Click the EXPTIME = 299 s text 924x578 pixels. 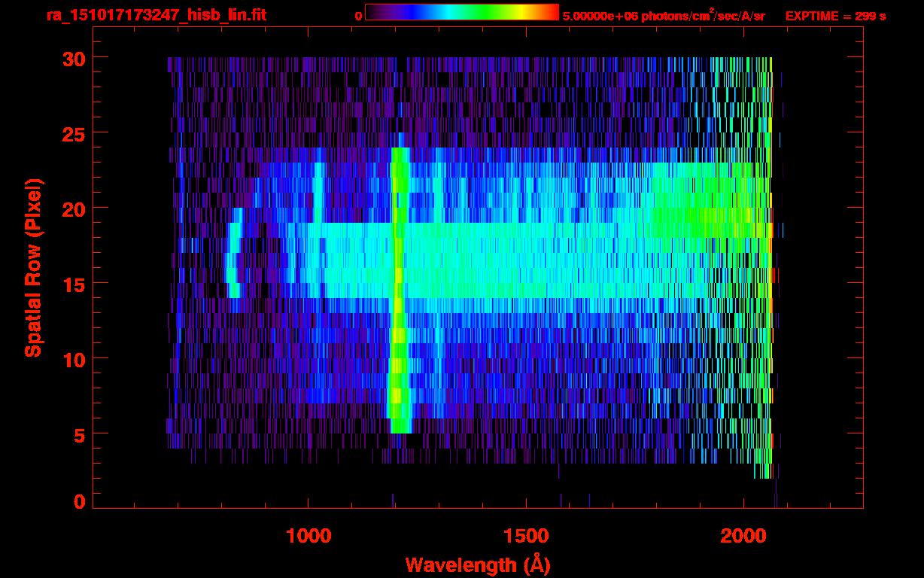coord(835,16)
